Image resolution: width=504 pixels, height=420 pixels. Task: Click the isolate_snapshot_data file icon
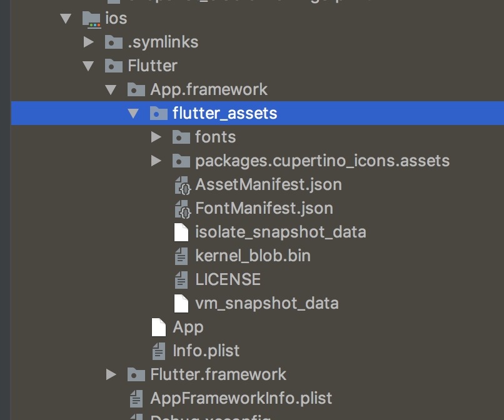pos(181,232)
